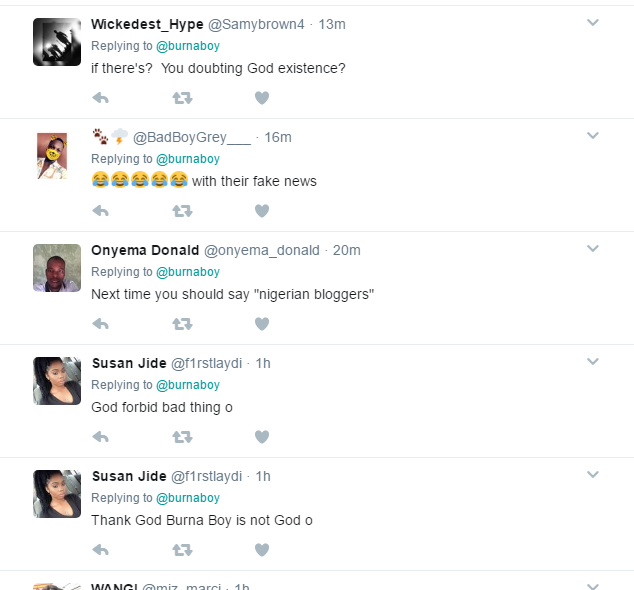Reply to Wickedest_Hype's tweet

(100, 98)
